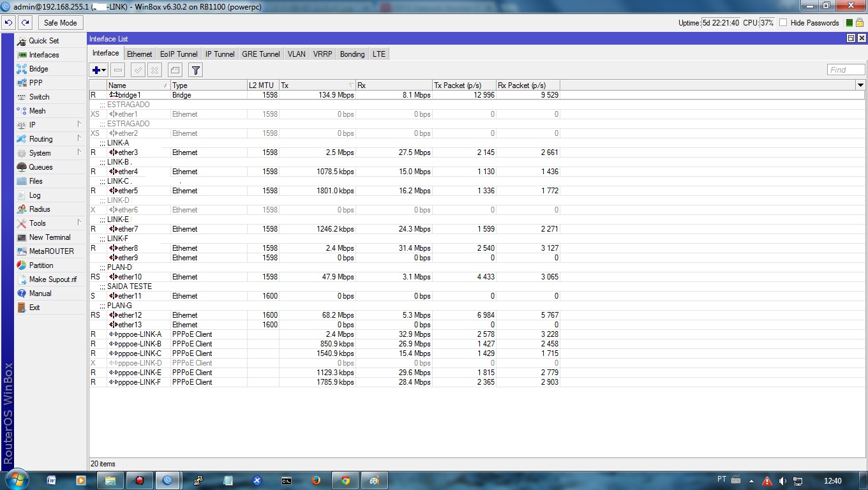
Task: Open the Bridge menu item
Action: 50,69
